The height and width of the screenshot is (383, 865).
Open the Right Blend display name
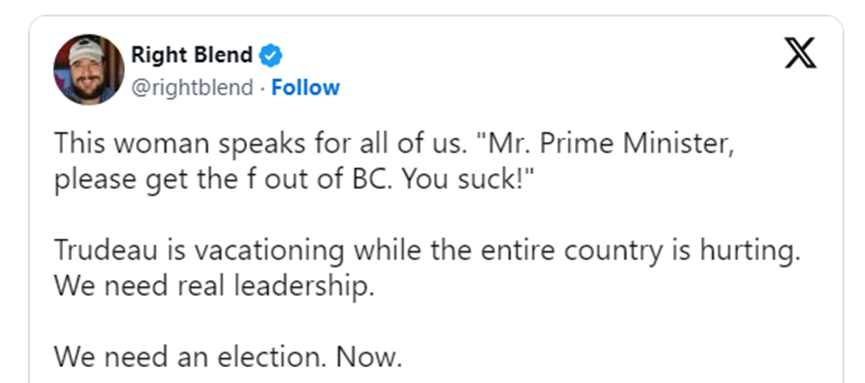pos(192,55)
